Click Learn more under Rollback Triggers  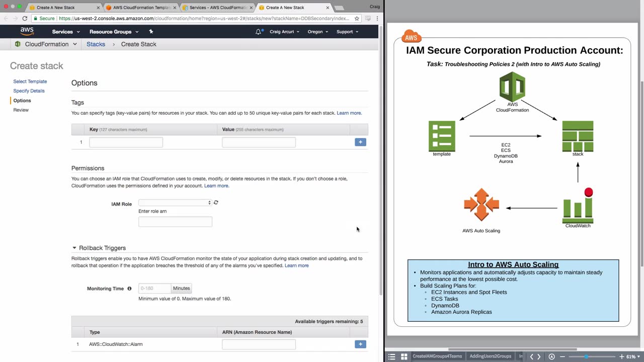pyautogui.click(x=297, y=265)
